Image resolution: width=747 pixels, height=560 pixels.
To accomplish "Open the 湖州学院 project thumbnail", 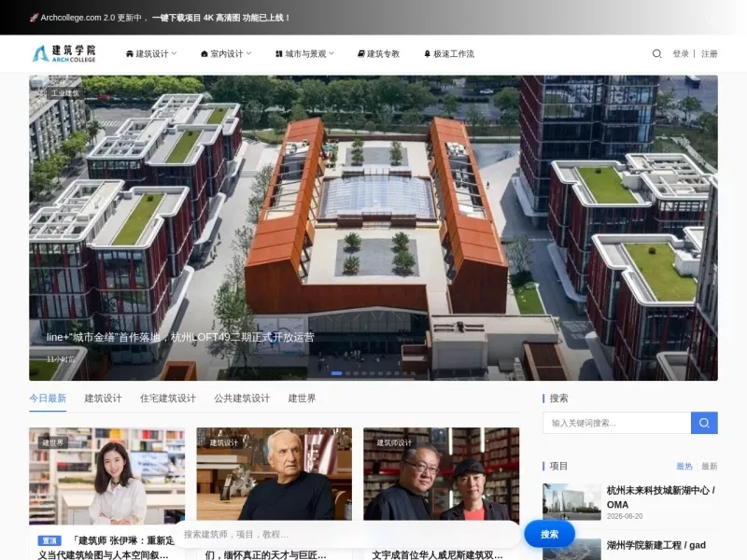I will [571, 549].
